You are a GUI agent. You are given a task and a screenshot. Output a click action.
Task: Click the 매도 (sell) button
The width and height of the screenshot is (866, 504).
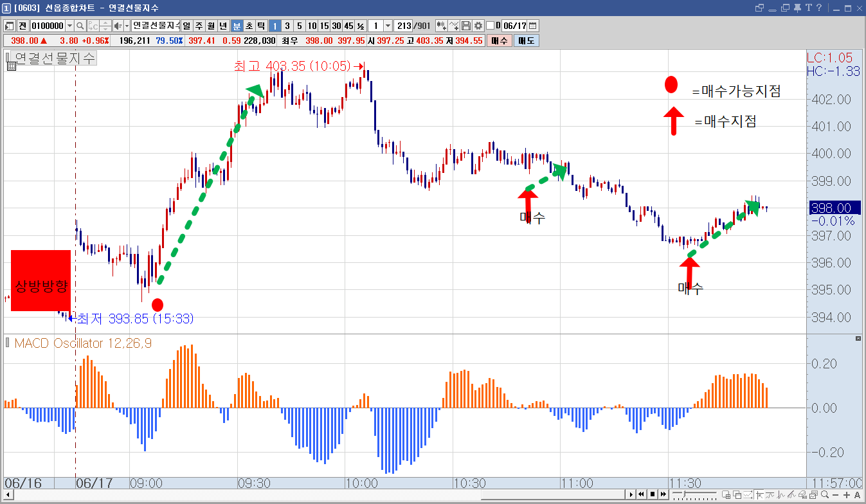click(x=526, y=40)
